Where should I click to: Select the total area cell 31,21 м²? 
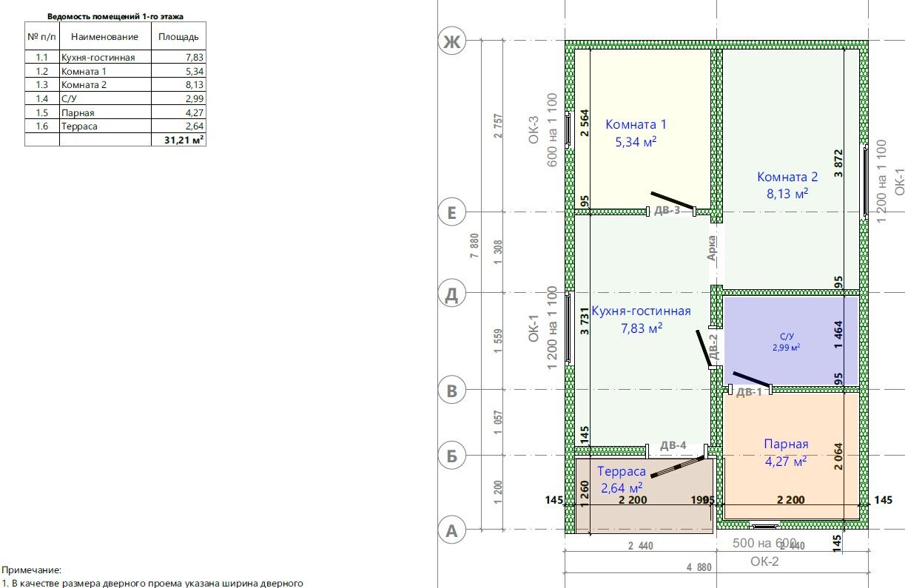point(178,140)
